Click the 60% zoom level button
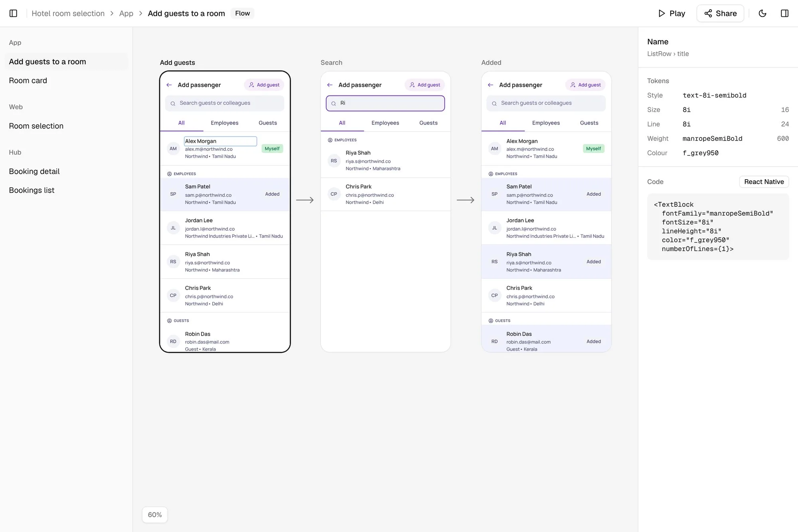Screen dimensions: 798x532 pos(155,514)
